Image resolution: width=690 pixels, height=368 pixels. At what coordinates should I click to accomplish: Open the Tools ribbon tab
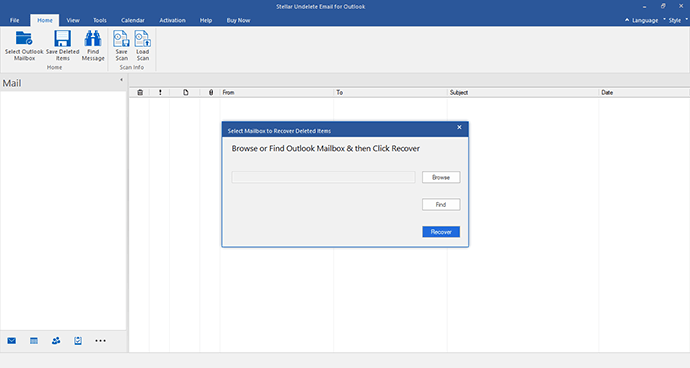(100, 20)
